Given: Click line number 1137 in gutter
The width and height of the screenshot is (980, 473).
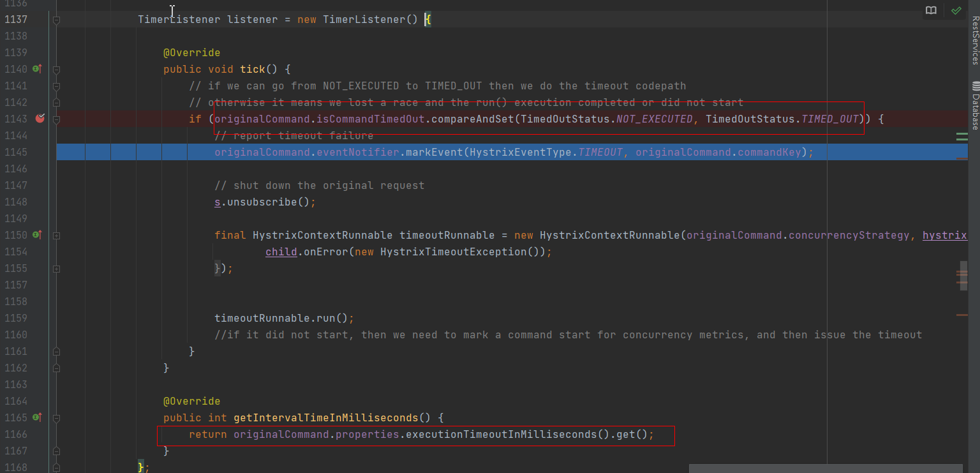Looking at the screenshot, I should 17,19.
